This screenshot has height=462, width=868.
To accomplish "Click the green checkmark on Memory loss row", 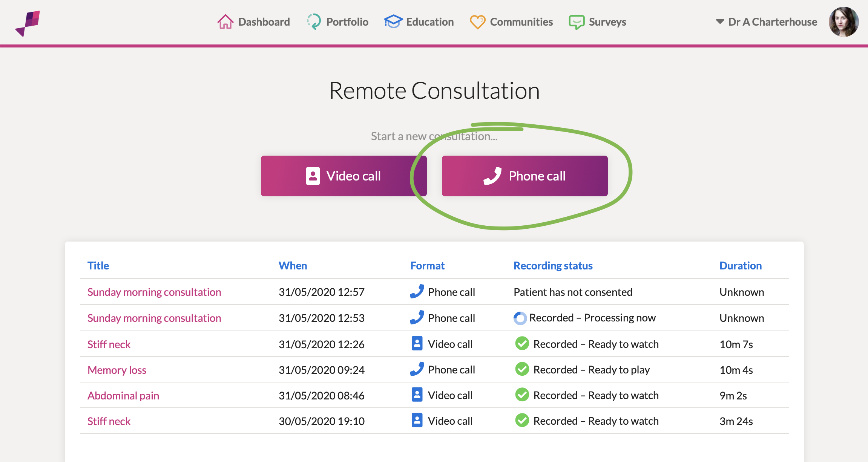I will [522, 369].
